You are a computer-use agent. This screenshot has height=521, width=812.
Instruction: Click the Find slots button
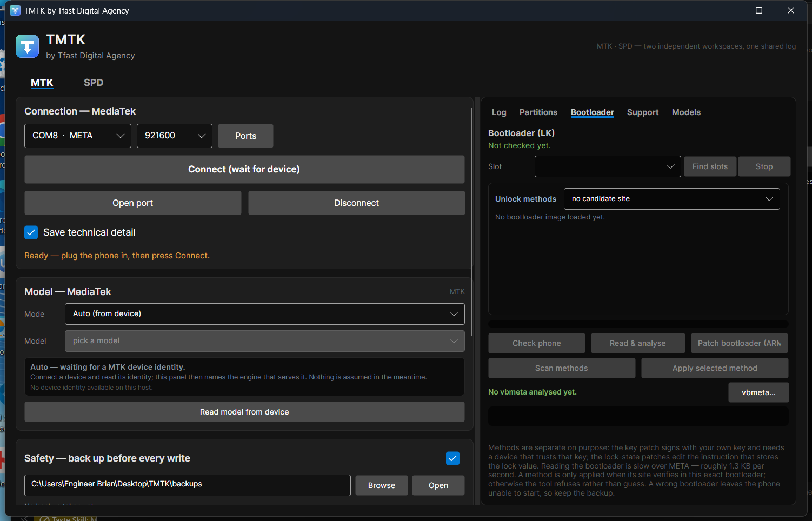pos(710,166)
